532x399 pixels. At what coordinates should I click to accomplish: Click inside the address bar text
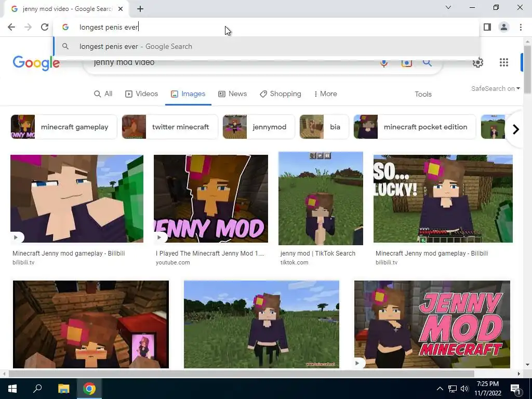[109, 27]
